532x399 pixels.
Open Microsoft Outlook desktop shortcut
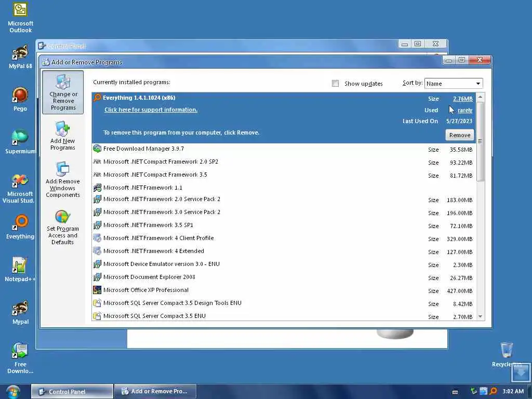click(x=20, y=17)
